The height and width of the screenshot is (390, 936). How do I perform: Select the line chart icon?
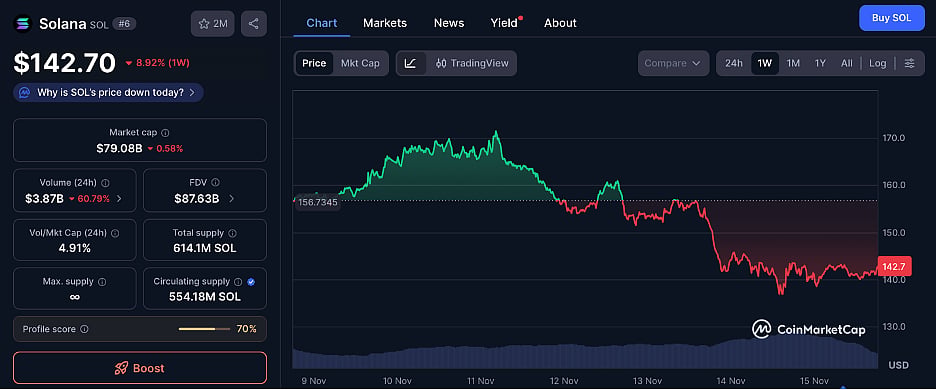[411, 63]
